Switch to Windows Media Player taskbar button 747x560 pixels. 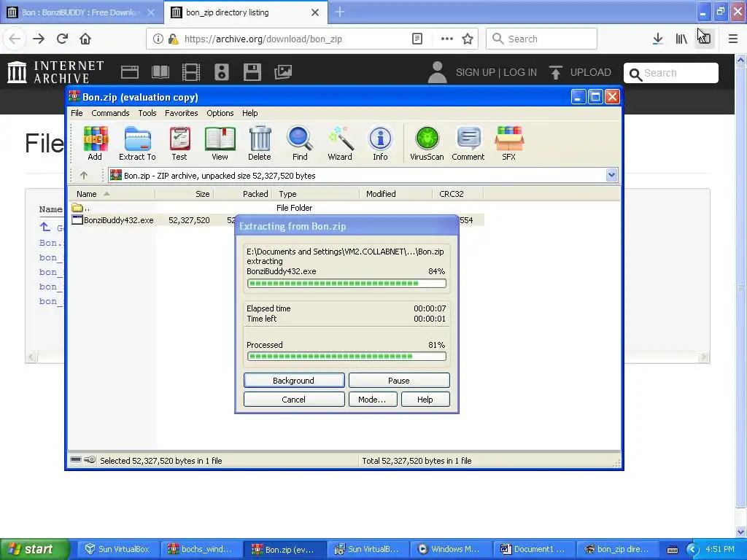450,549
